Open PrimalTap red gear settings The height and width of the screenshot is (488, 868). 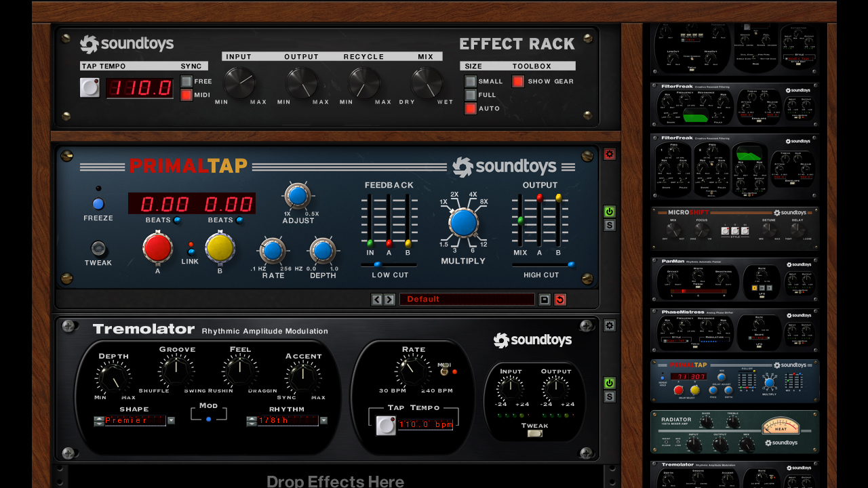pos(610,154)
